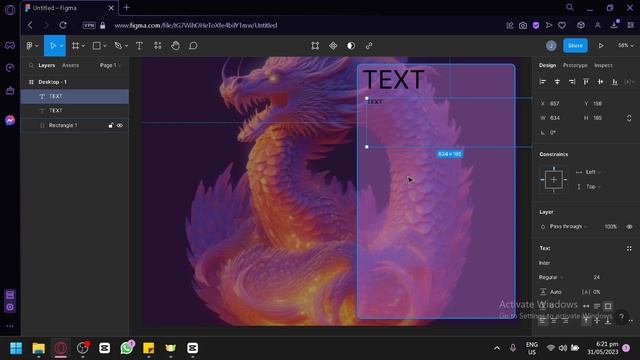Open Regular font weight dropdown
The image size is (640, 360).
pos(551,278)
